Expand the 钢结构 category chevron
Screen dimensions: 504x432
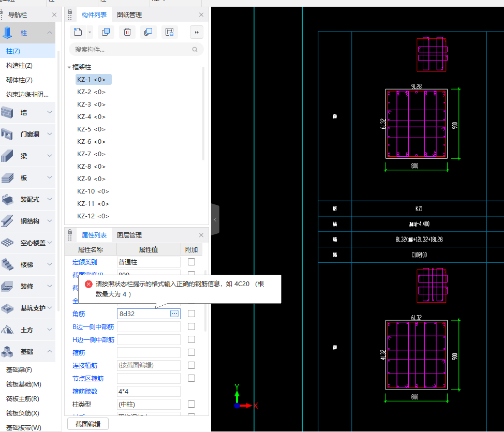(x=50, y=221)
